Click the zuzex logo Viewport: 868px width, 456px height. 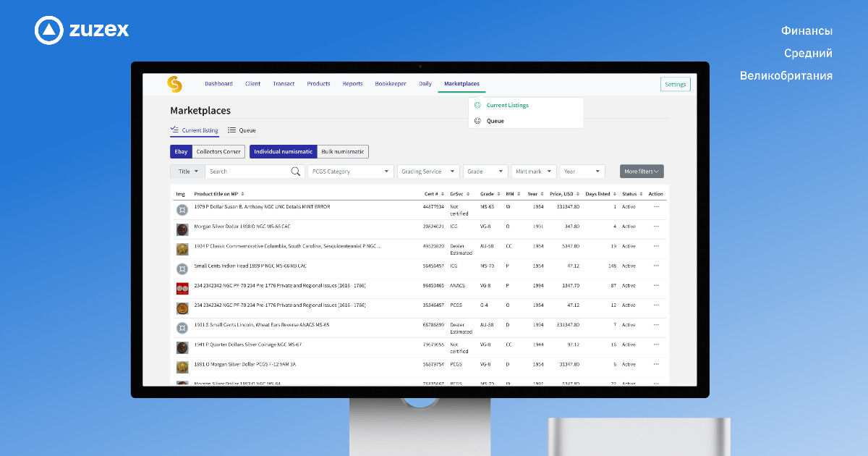82,30
